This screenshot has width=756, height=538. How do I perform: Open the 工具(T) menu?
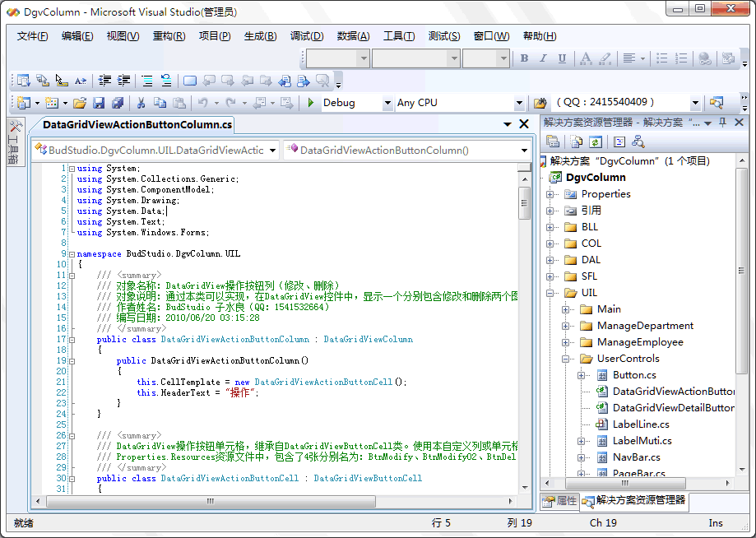pos(399,36)
